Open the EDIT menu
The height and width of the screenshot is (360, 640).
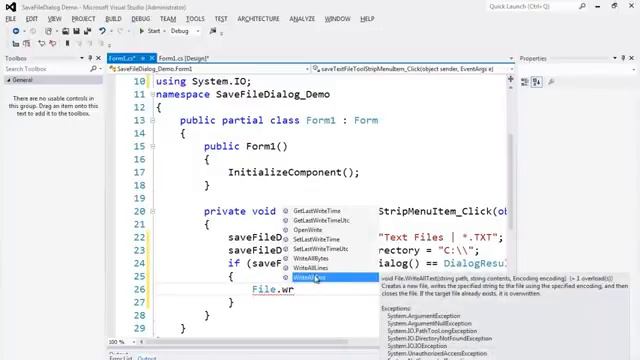click(x=31, y=19)
